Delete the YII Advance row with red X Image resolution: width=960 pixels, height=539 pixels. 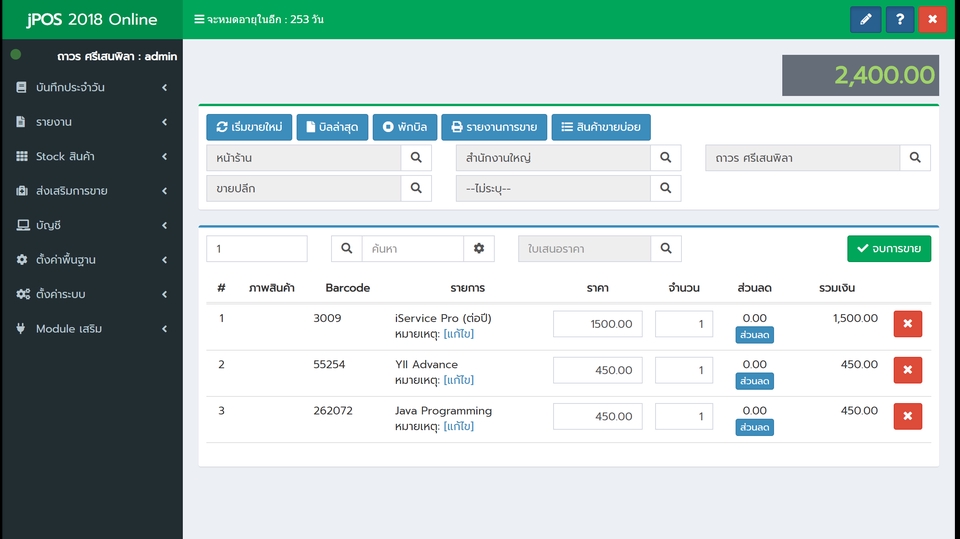pos(908,370)
